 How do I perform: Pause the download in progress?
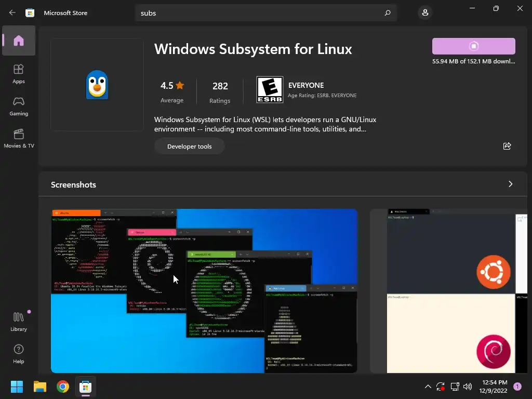(474, 46)
